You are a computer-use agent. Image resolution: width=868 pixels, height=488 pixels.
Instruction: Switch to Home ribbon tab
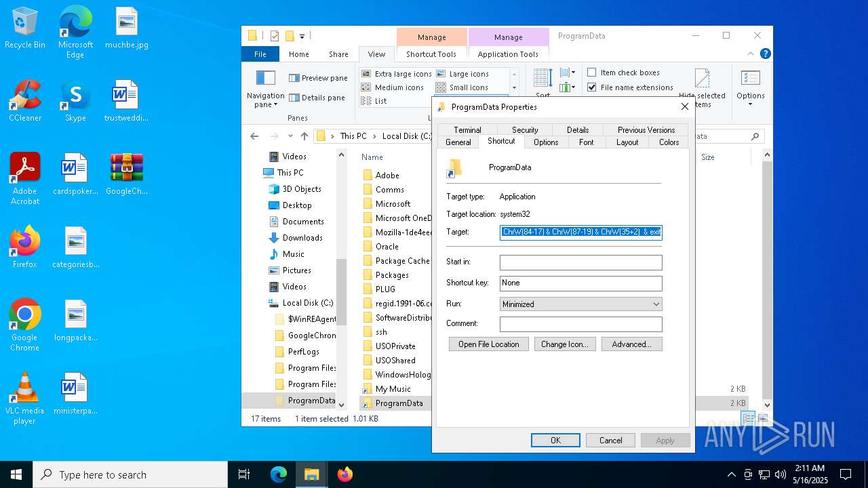(299, 54)
